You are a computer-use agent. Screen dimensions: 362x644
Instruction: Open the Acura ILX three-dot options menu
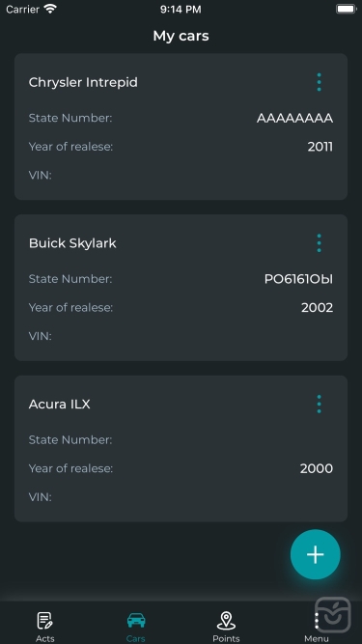point(319,405)
